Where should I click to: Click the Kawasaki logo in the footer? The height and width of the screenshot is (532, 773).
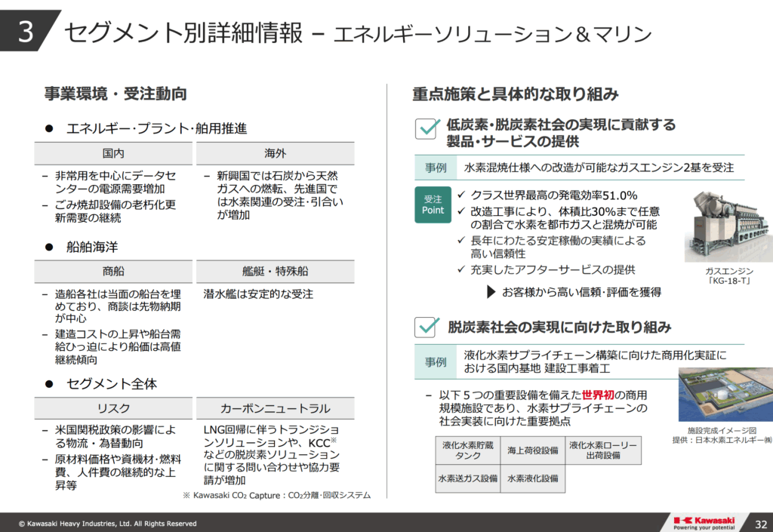[x=704, y=523]
